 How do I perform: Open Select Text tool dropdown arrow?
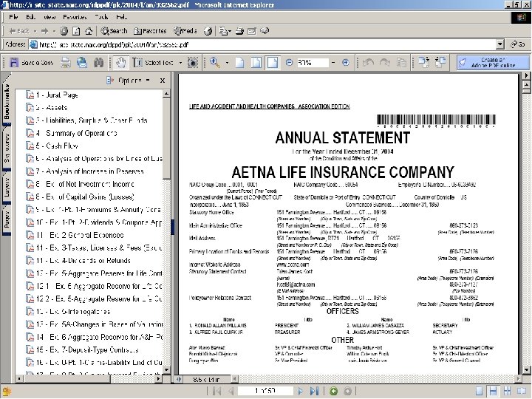point(180,63)
